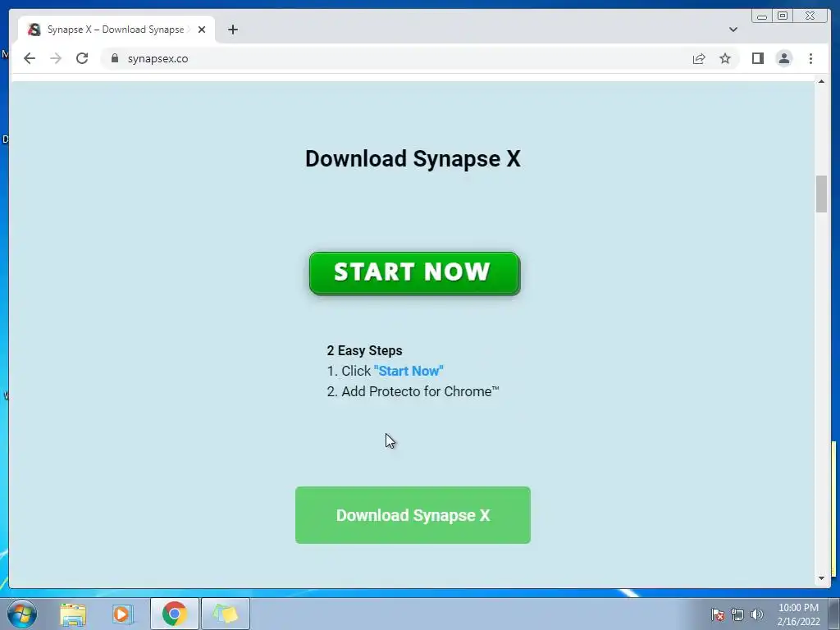This screenshot has width=840, height=630.
Task: Open the folders taskbar item beside Chrome
Action: [x=225, y=614]
